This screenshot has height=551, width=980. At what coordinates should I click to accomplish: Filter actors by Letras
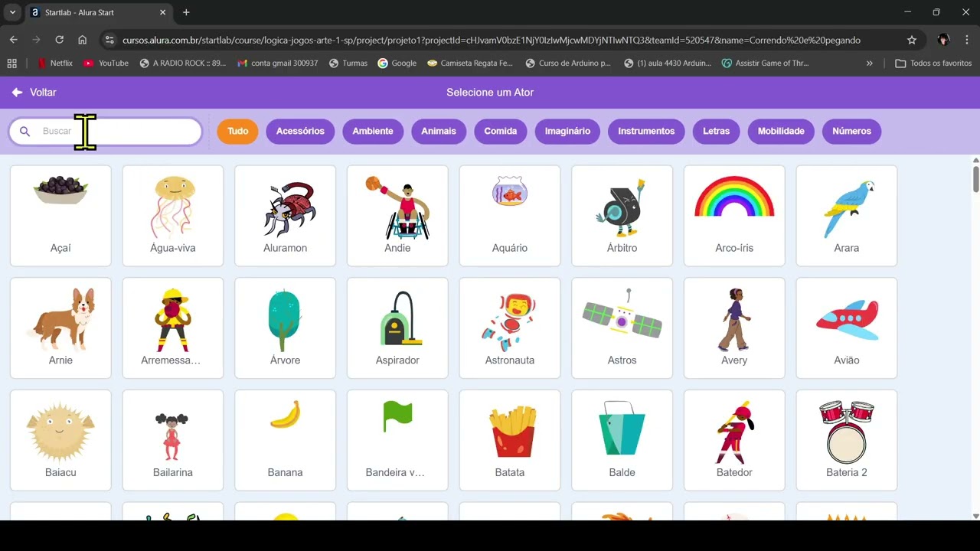pos(717,131)
